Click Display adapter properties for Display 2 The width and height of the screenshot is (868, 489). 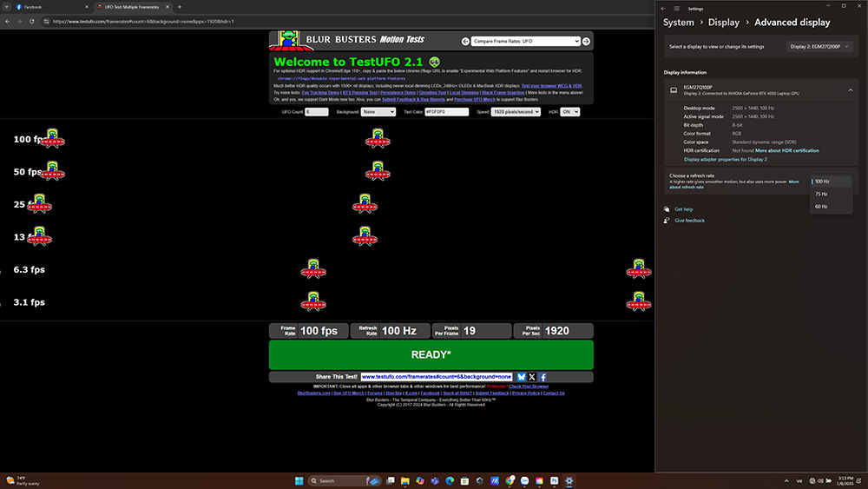pyautogui.click(x=725, y=160)
